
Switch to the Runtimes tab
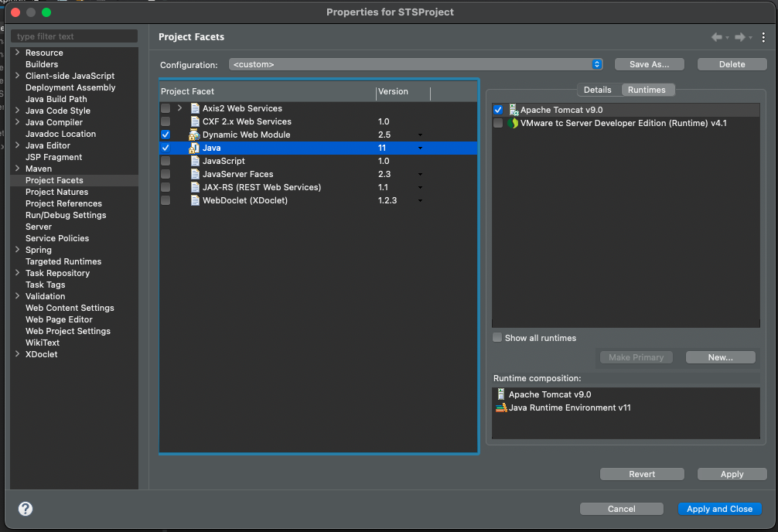point(647,90)
